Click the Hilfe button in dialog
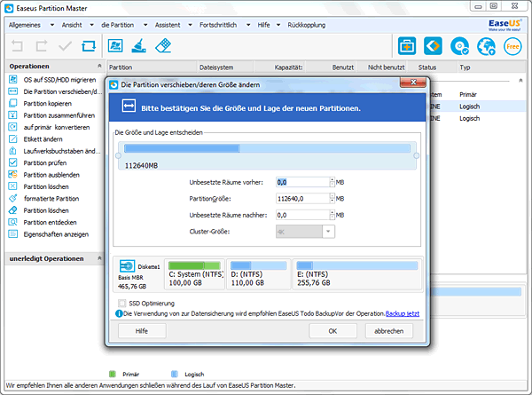This screenshot has height=395, width=532. click(x=142, y=331)
